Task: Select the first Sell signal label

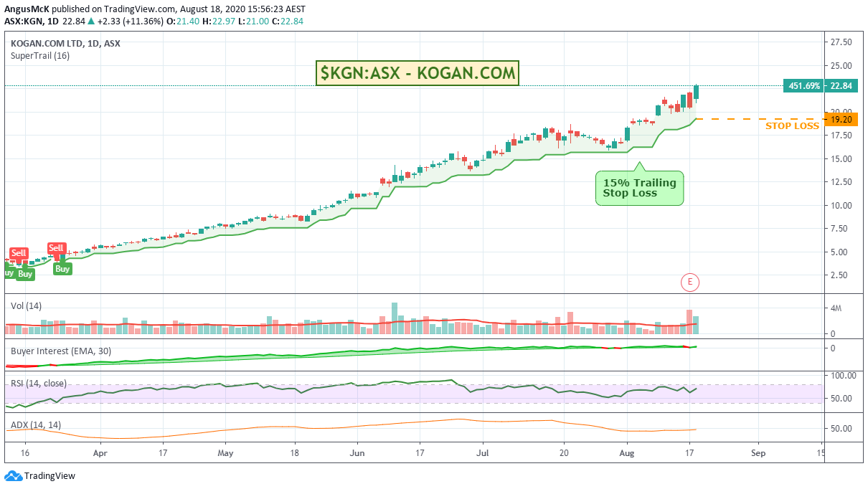Action: pos(19,253)
